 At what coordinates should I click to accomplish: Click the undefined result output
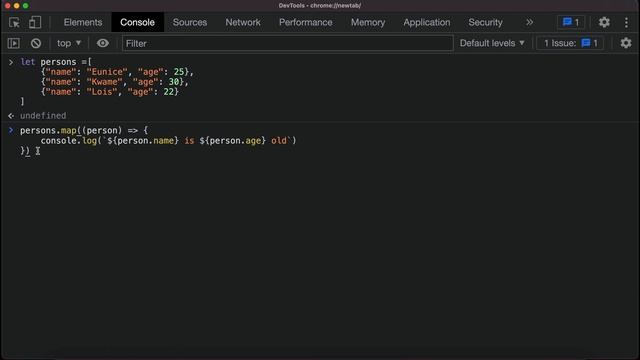pyautogui.click(x=43, y=116)
